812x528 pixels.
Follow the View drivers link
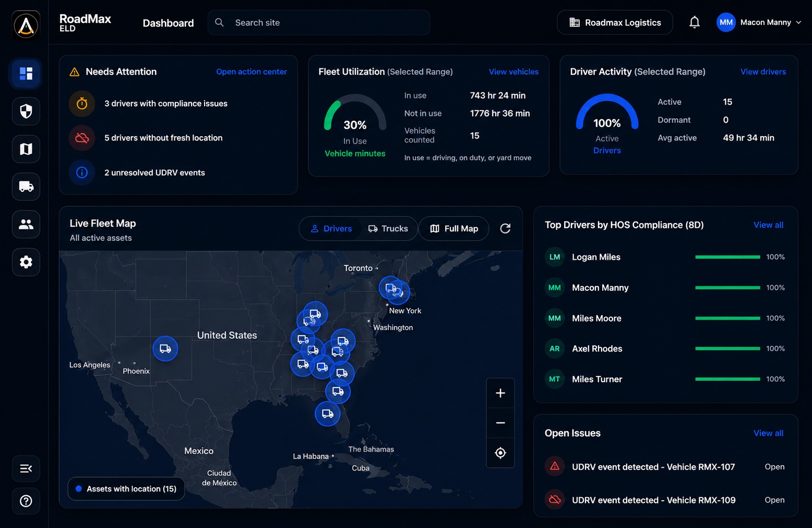click(763, 72)
